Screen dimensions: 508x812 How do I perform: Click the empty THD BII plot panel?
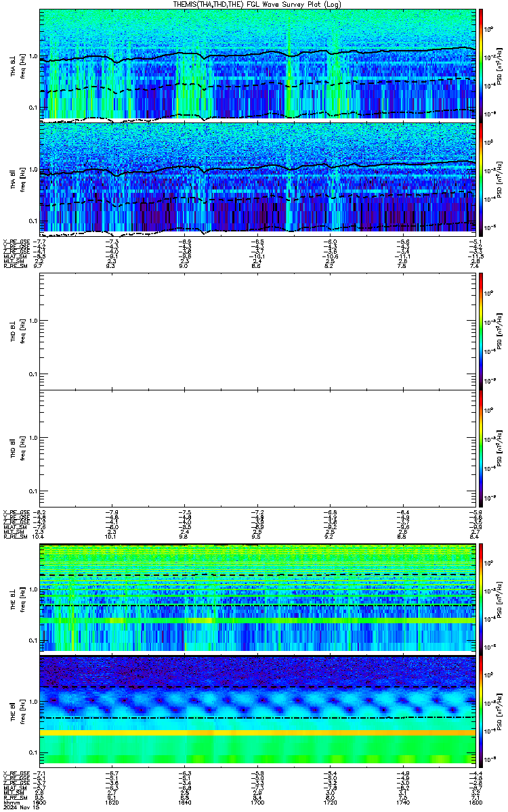(257, 448)
